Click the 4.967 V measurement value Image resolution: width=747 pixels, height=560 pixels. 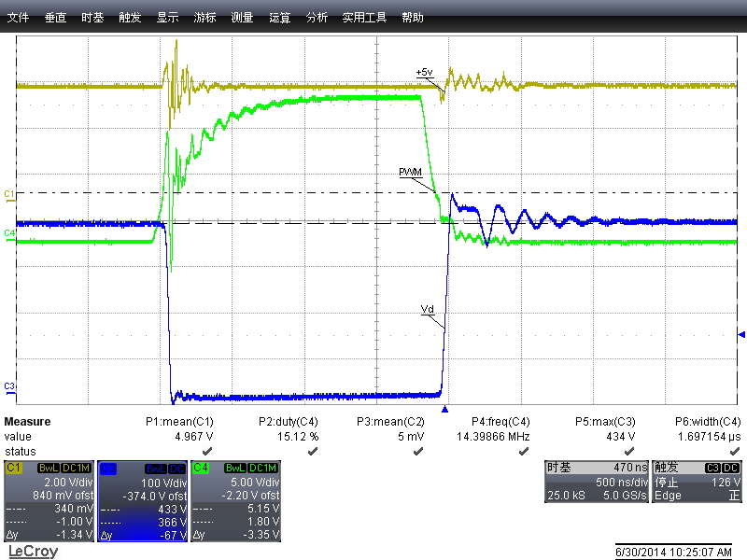click(x=194, y=437)
